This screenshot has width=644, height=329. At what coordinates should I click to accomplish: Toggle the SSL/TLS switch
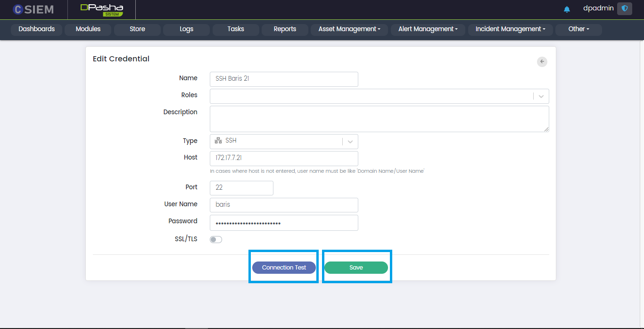point(216,239)
